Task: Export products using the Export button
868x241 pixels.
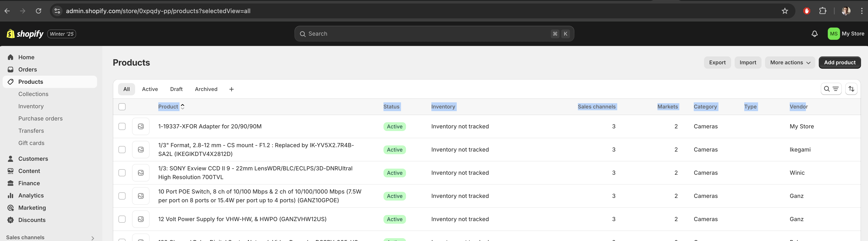Action: [x=717, y=62]
